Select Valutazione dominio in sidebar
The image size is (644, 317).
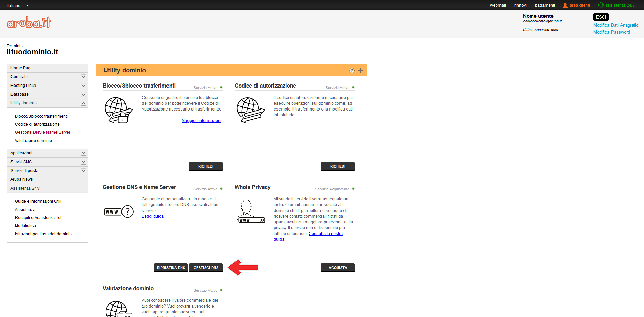coord(34,141)
